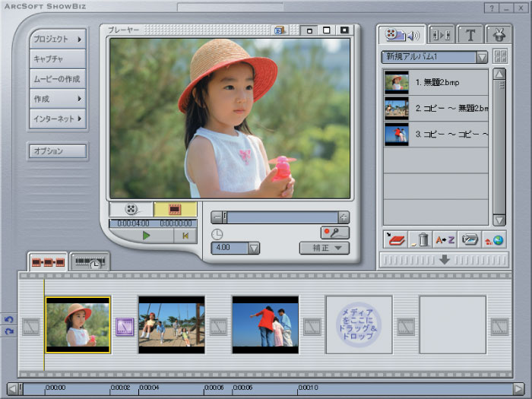Click the globe download content icon
This screenshot has width=532, height=399.
(494, 240)
